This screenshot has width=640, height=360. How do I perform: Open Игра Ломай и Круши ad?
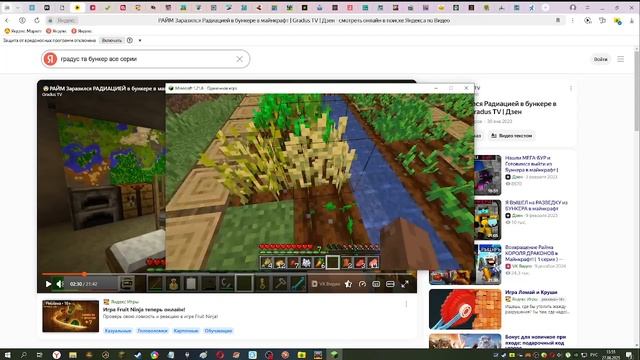click(x=531, y=292)
